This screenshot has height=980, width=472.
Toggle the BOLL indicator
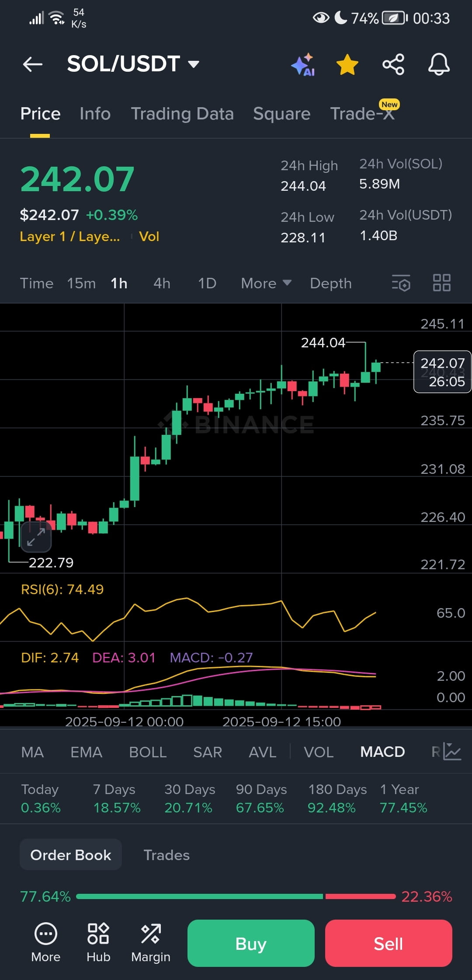[x=148, y=752]
